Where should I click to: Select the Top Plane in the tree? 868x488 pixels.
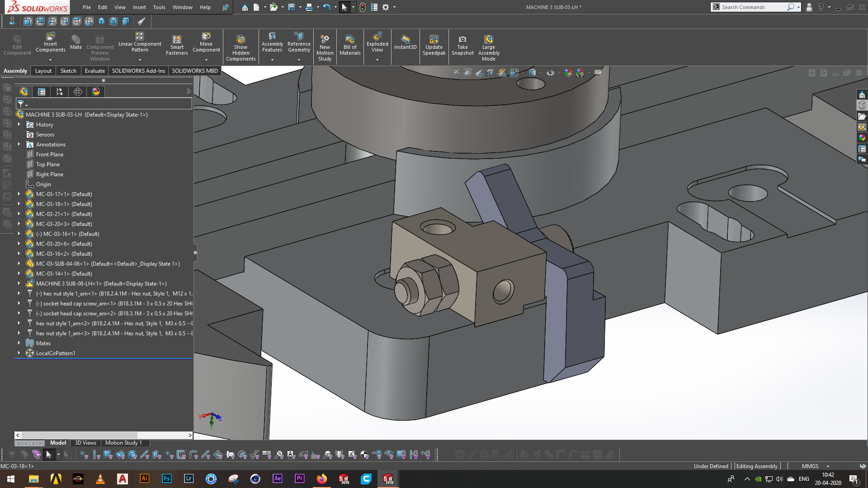(48, 164)
